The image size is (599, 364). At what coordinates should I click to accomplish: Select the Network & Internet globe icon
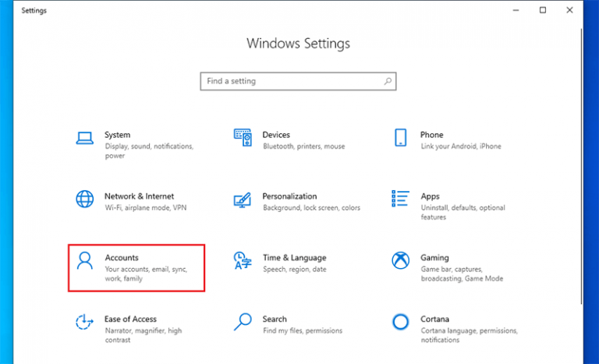tap(84, 199)
